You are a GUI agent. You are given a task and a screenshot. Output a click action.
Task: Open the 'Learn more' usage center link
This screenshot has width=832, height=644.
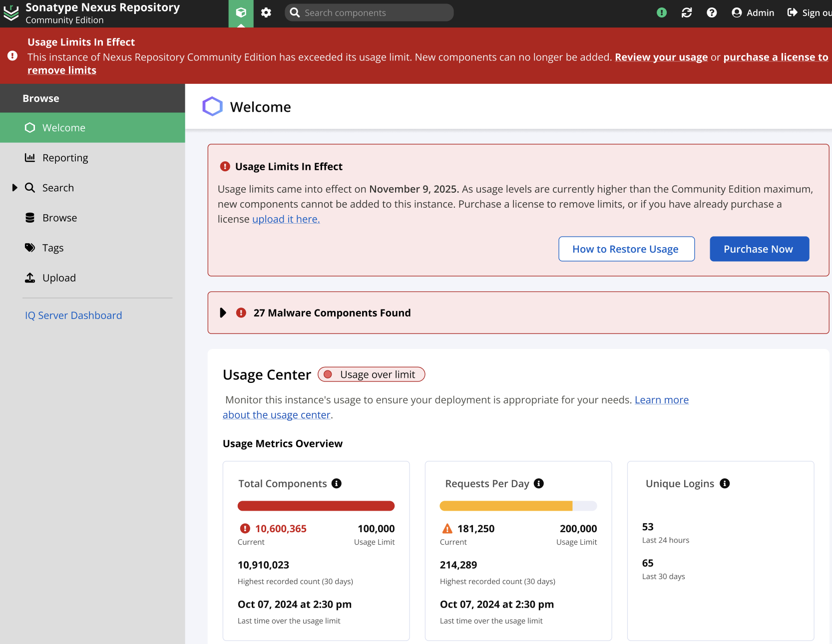point(662,400)
